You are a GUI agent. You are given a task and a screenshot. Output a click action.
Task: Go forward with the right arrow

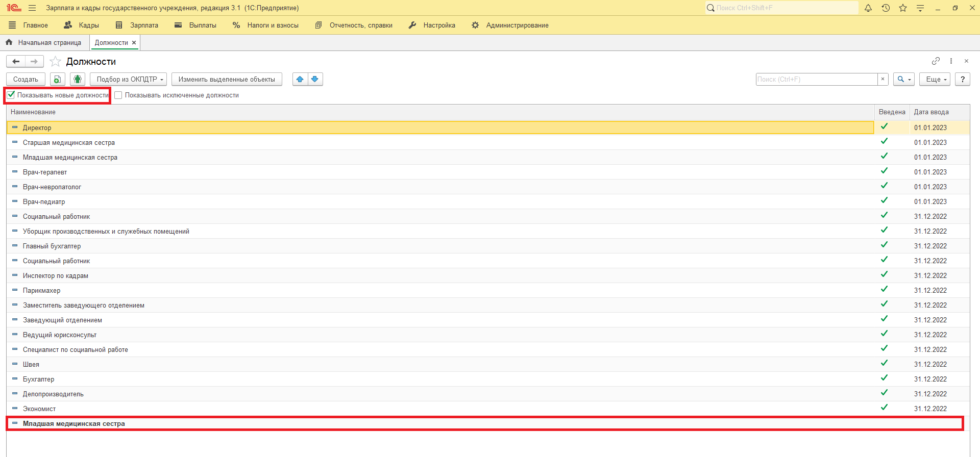[x=34, y=61]
